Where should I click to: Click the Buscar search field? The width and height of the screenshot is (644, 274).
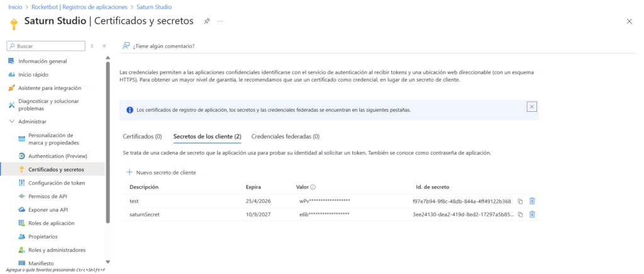pyautogui.click(x=47, y=46)
